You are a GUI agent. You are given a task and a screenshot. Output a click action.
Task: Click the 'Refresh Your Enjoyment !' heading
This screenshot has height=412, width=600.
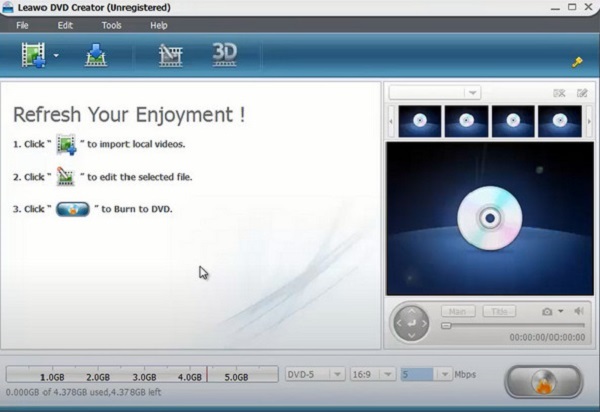129,114
